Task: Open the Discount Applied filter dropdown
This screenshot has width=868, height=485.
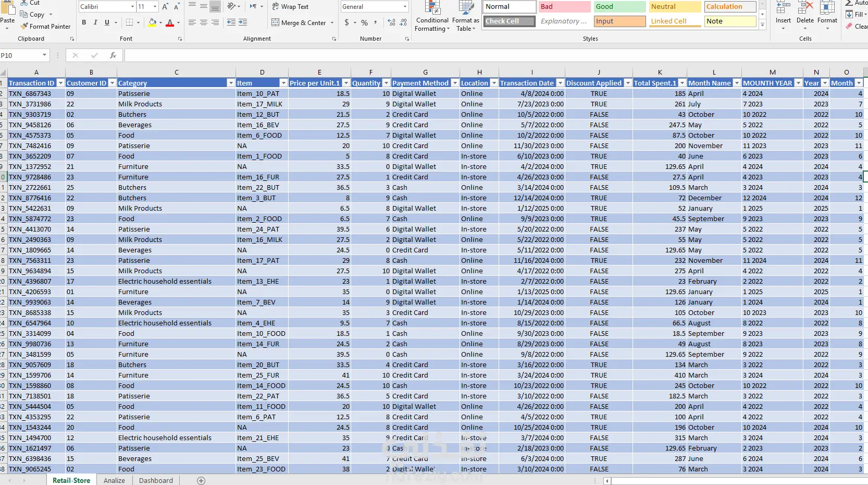Action: tap(628, 83)
